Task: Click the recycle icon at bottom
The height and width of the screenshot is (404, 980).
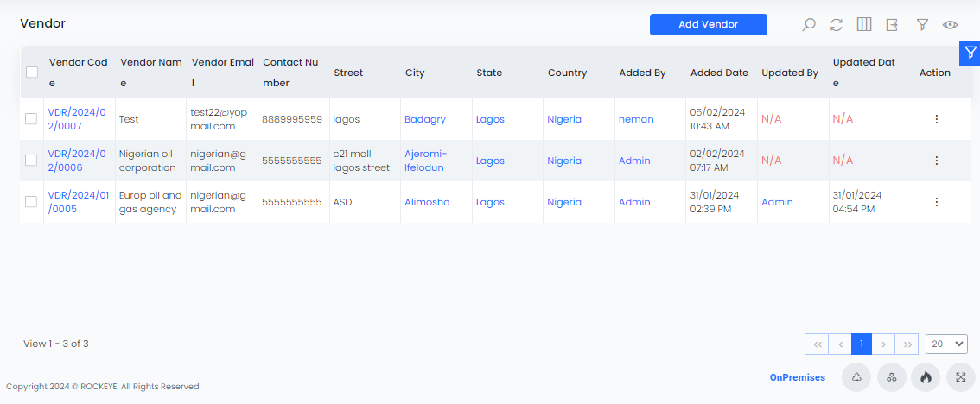Action: [856, 377]
